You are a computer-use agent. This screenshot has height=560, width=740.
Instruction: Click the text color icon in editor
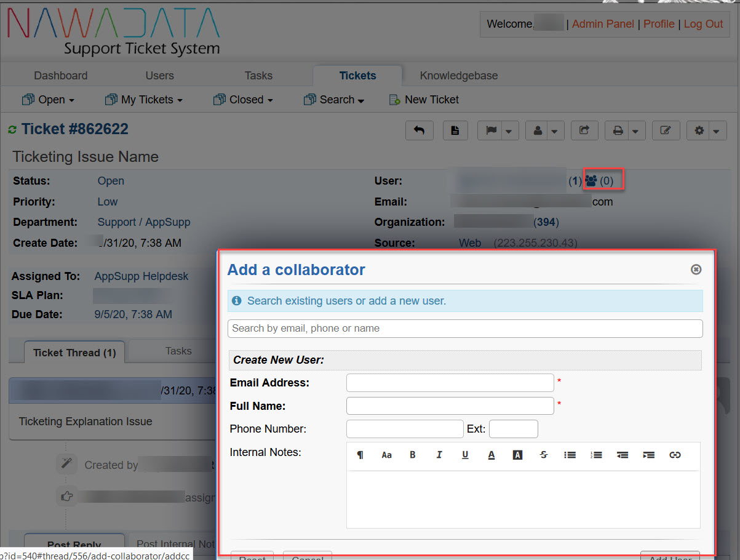(491, 455)
